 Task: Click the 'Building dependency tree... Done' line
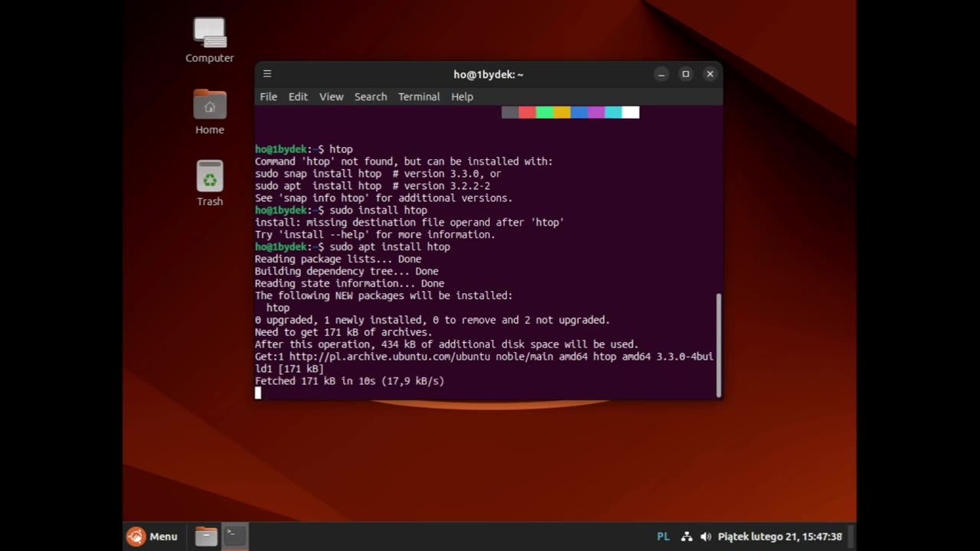pyautogui.click(x=347, y=271)
